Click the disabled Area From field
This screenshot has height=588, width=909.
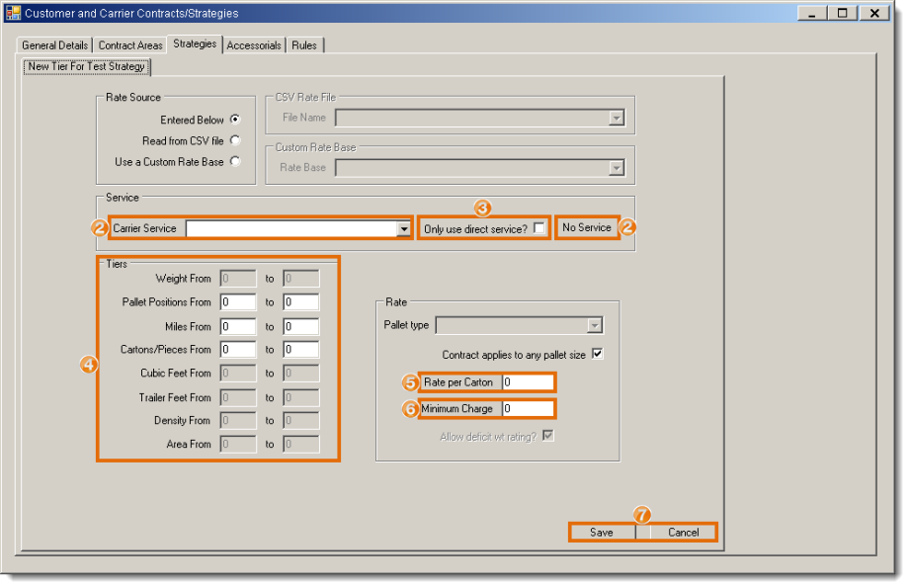click(x=238, y=444)
